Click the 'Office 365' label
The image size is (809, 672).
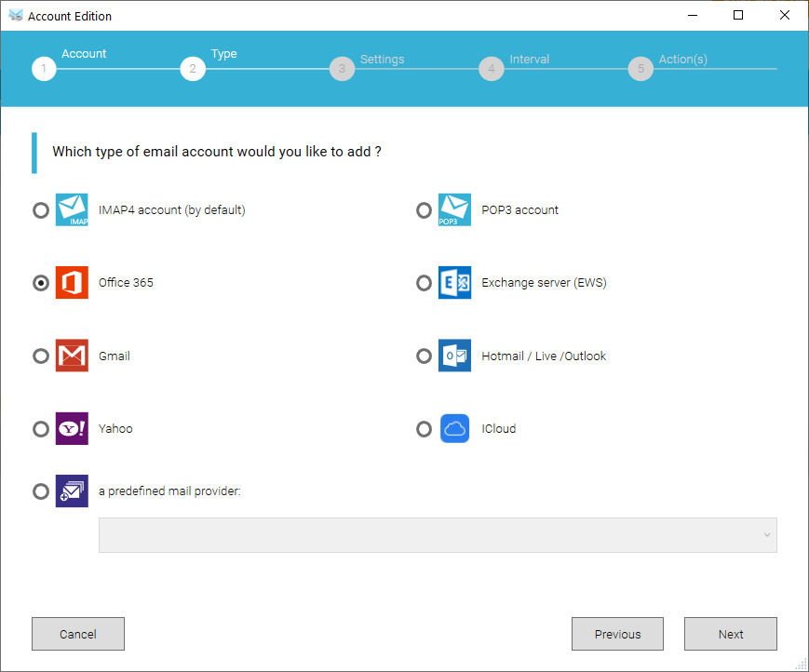pos(126,283)
